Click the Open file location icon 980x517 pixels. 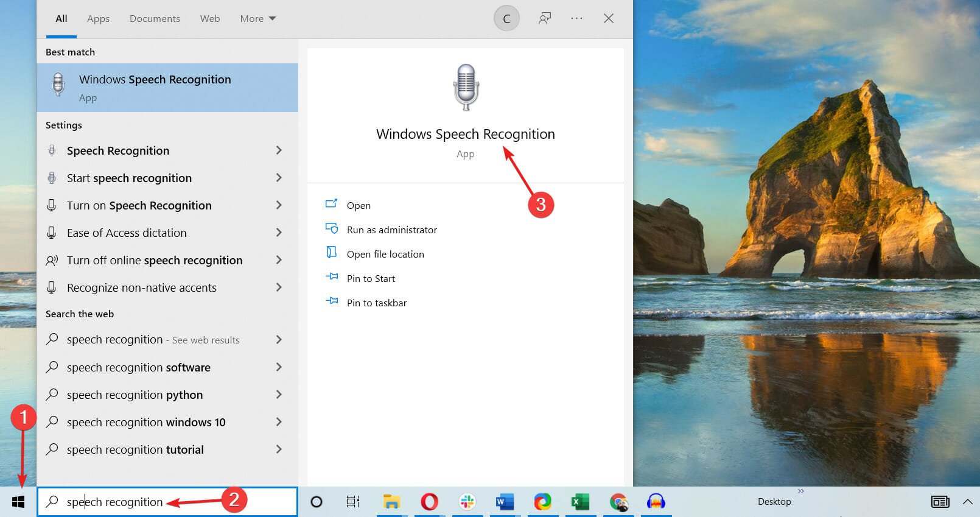[332, 252]
